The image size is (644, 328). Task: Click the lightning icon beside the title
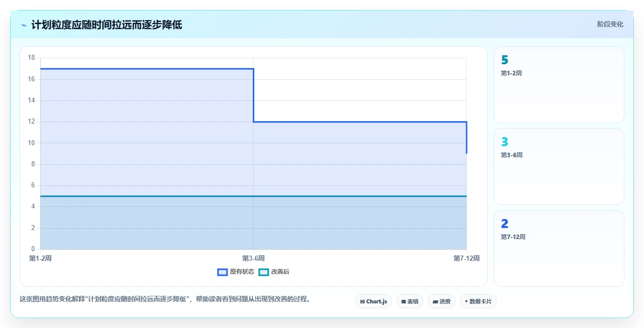coord(24,25)
